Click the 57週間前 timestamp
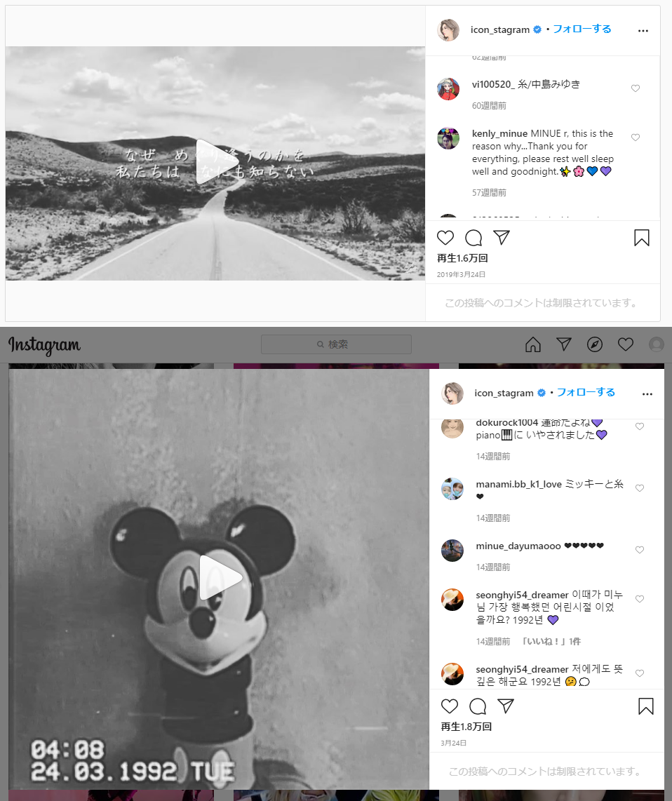This screenshot has width=672, height=801. tap(489, 193)
